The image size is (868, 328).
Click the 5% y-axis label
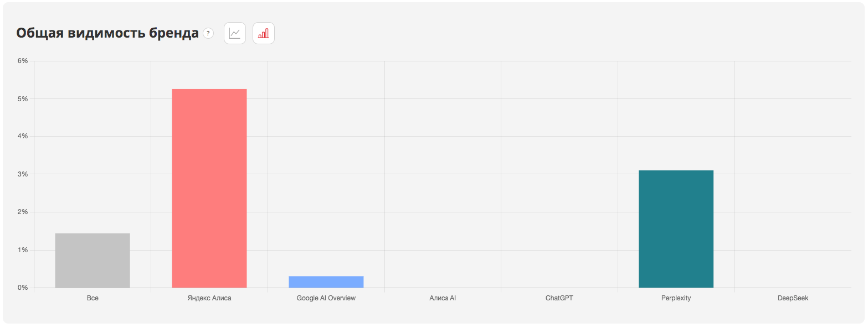pyautogui.click(x=22, y=99)
